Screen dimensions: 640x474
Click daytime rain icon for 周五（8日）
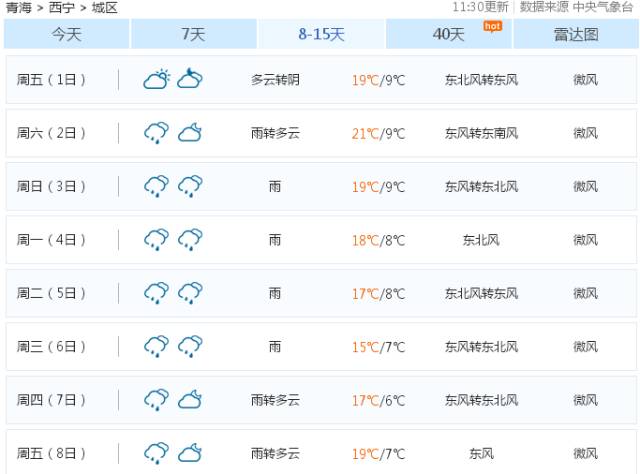[x=156, y=454]
